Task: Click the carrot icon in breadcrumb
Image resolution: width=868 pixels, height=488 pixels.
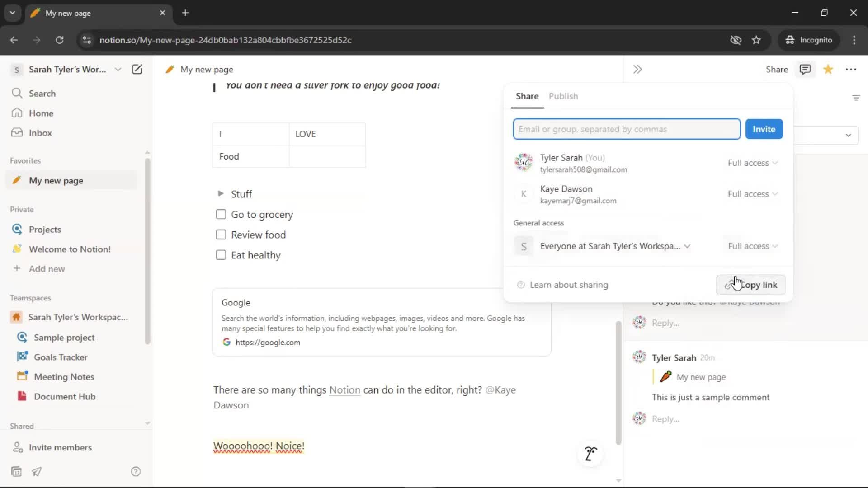Action: pos(170,69)
